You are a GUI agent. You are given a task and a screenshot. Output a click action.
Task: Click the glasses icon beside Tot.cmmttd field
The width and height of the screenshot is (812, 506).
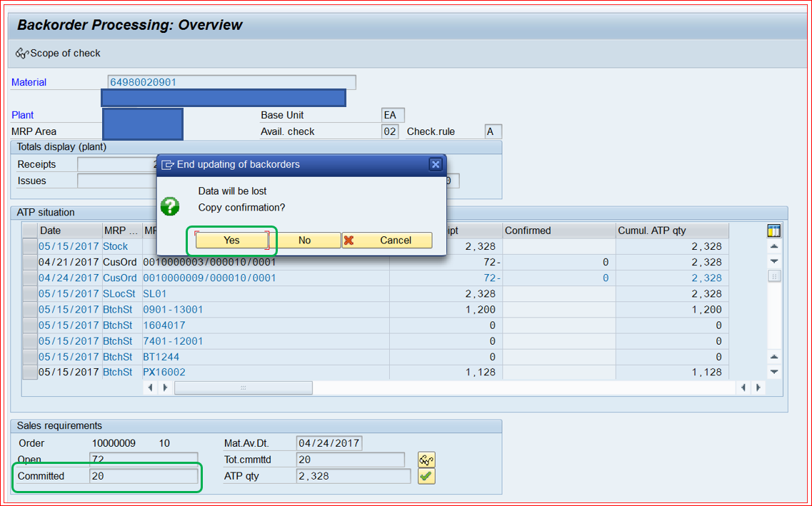426,460
